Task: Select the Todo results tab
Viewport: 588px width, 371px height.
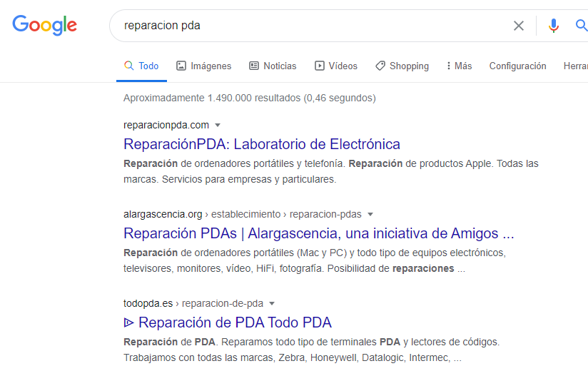Action: [141, 66]
